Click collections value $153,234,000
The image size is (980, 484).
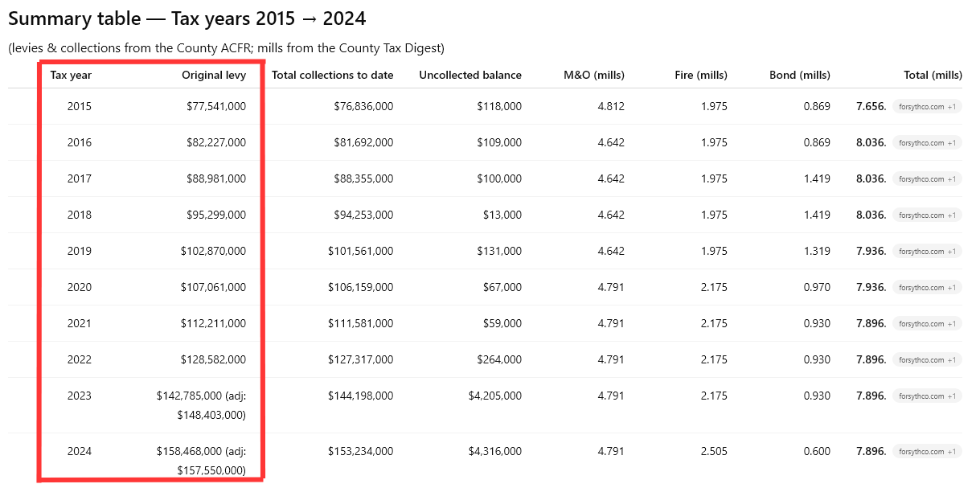pos(360,451)
